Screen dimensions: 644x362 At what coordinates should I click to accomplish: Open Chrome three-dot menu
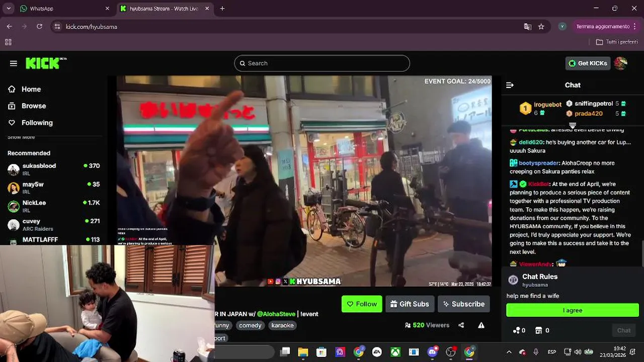[634, 27]
